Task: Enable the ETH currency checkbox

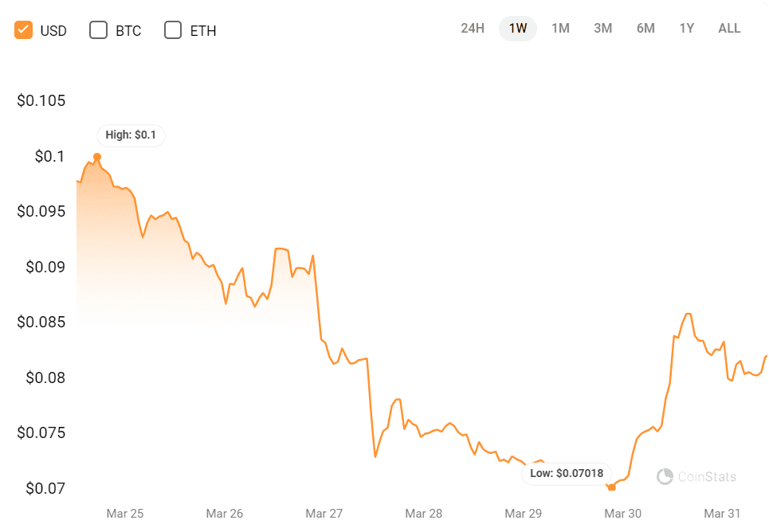Action: [x=173, y=29]
